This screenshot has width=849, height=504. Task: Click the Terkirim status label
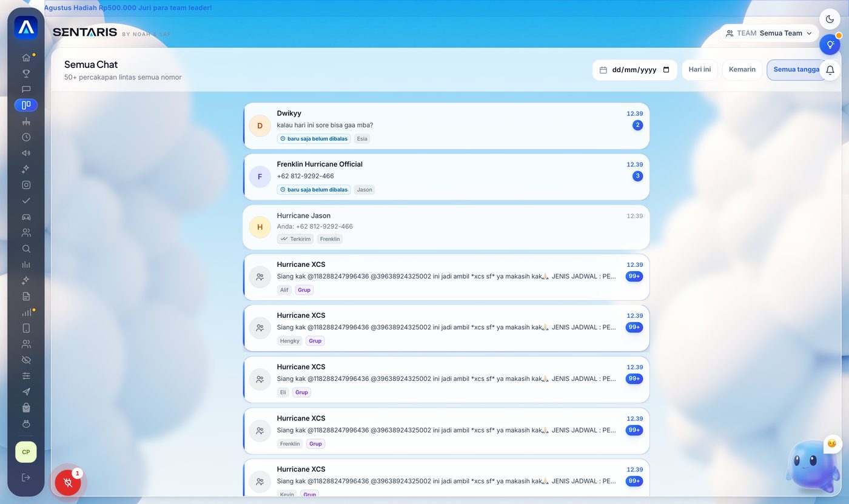[295, 239]
